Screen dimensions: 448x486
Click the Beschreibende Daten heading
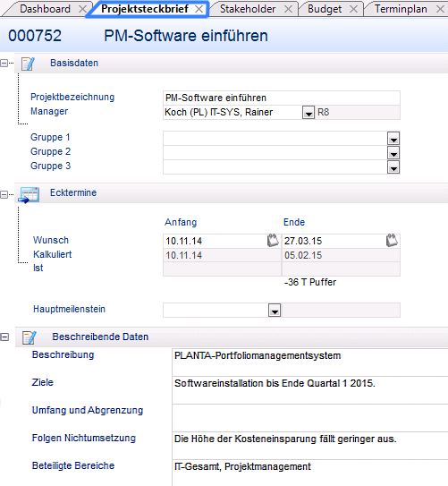100,337
